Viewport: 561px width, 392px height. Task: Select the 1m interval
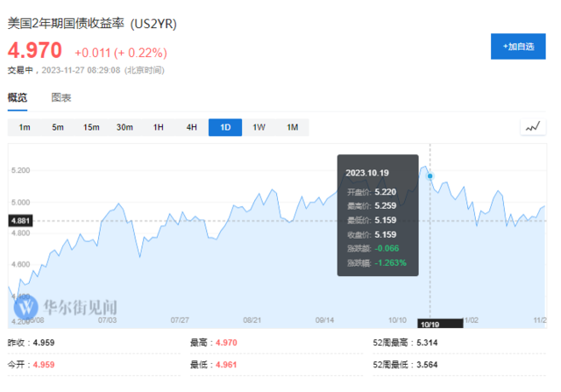pos(25,127)
